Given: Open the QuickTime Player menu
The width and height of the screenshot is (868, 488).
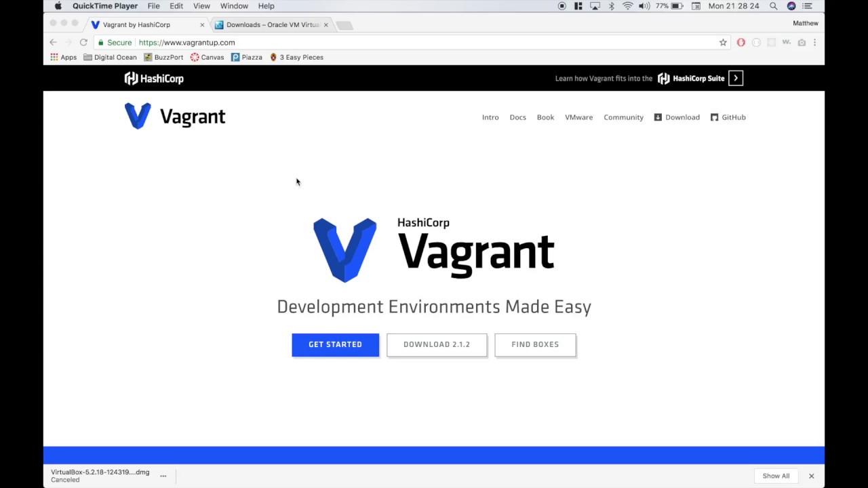Looking at the screenshot, I should tap(105, 6).
